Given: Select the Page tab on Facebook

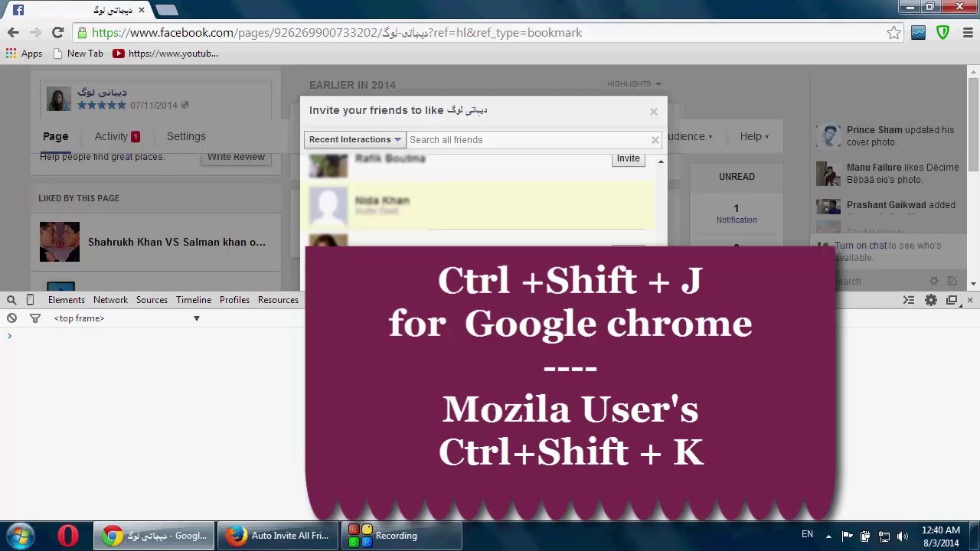Looking at the screenshot, I should coord(55,136).
